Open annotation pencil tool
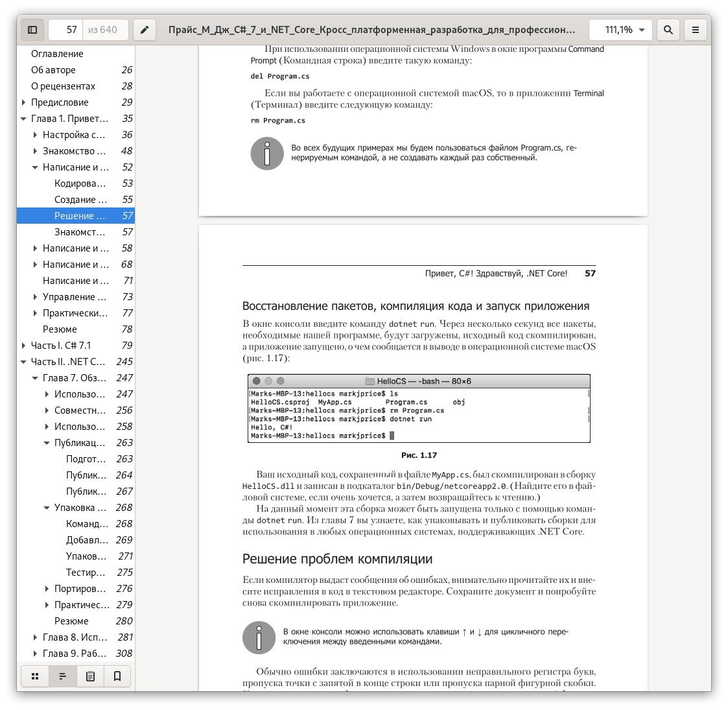The height and width of the screenshot is (710, 728). (145, 30)
